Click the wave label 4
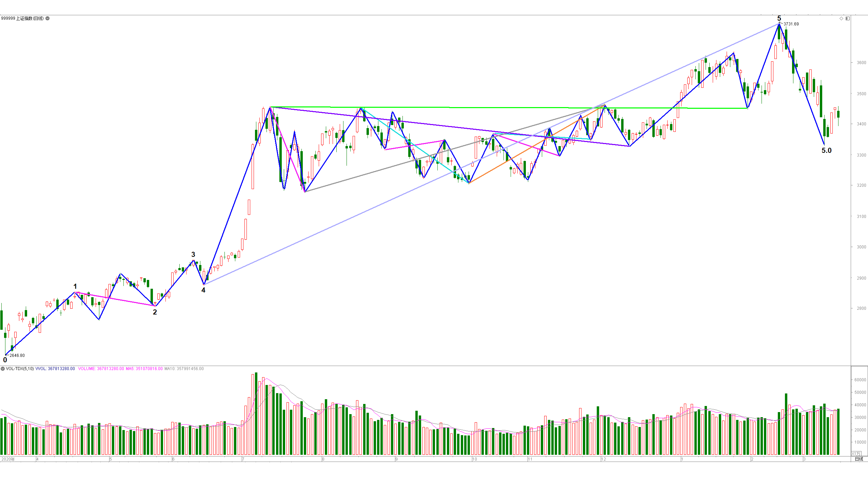 (203, 290)
